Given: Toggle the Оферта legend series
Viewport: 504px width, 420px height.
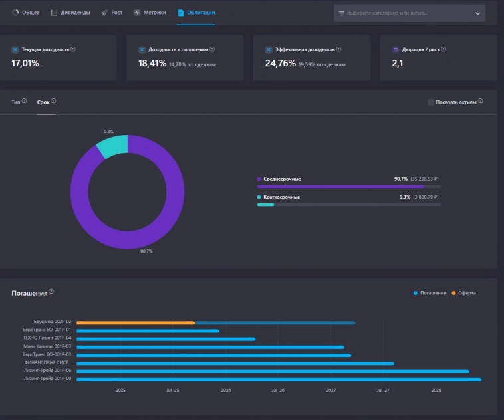Looking at the screenshot, I should click(x=464, y=293).
